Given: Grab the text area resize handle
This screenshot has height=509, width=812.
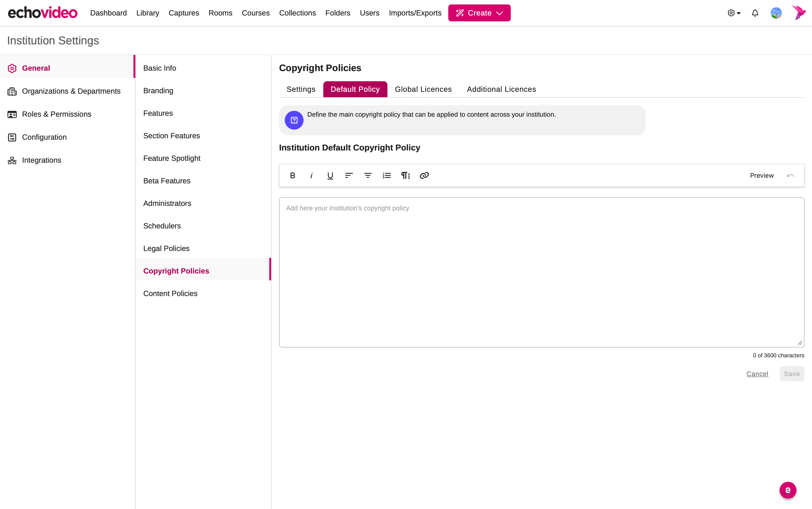Looking at the screenshot, I should click(x=800, y=343).
